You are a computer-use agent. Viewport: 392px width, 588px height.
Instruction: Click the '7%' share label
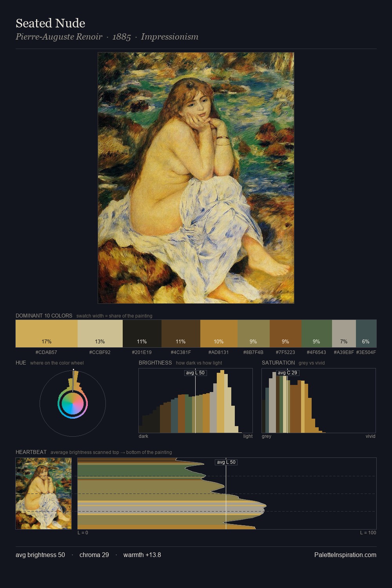[x=344, y=342]
